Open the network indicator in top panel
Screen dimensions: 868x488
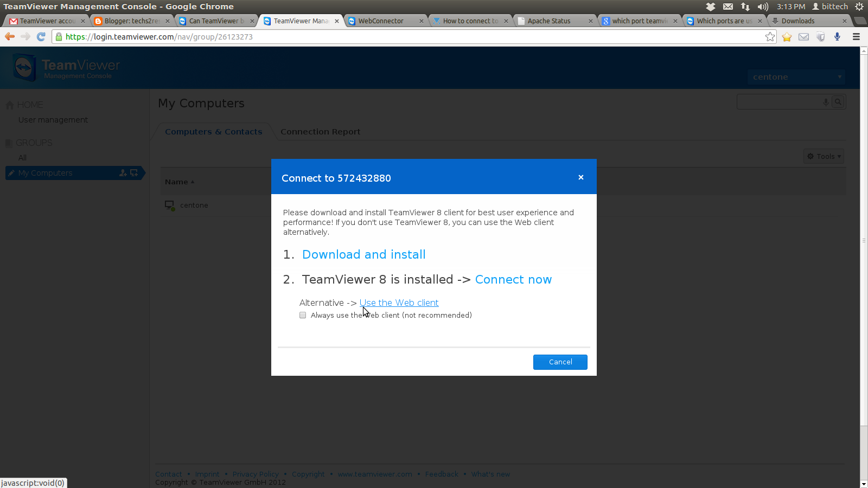click(x=745, y=7)
